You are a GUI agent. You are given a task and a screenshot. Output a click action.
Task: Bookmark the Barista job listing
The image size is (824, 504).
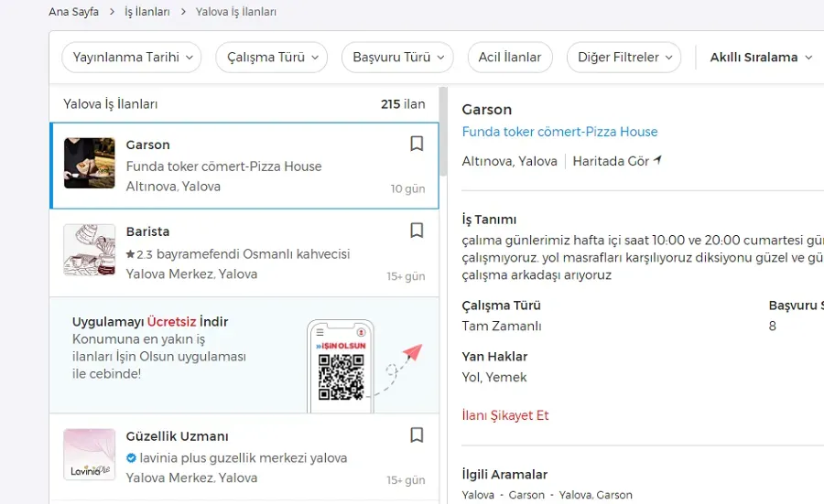[x=417, y=231]
